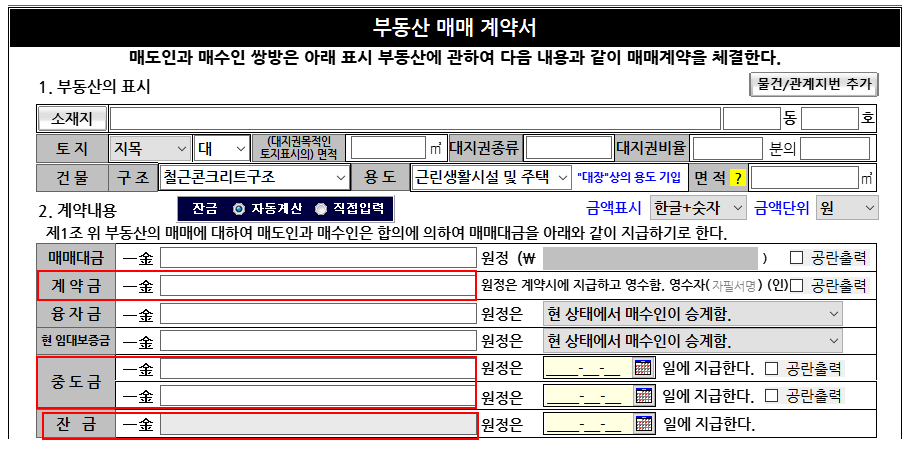The width and height of the screenshot is (906, 455).
Task: Click the first 중도금 date field
Action: pyautogui.click(x=589, y=368)
